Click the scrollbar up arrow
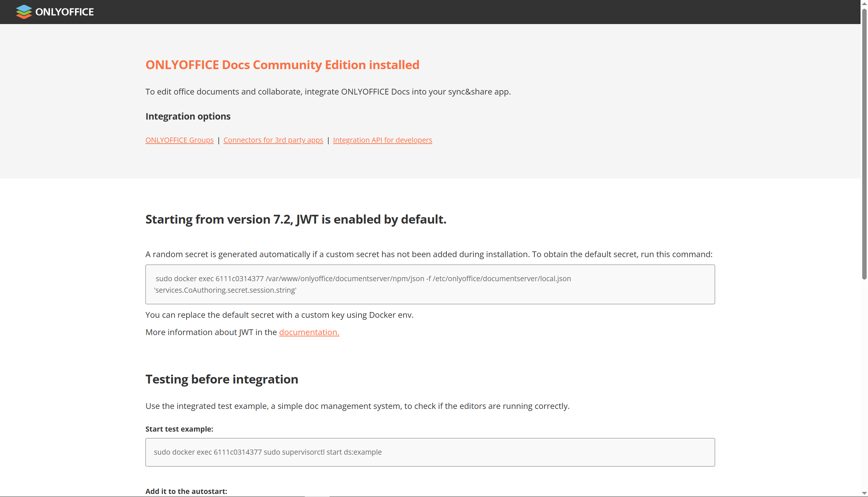Screen dimensions: 868x497 (864, 3)
